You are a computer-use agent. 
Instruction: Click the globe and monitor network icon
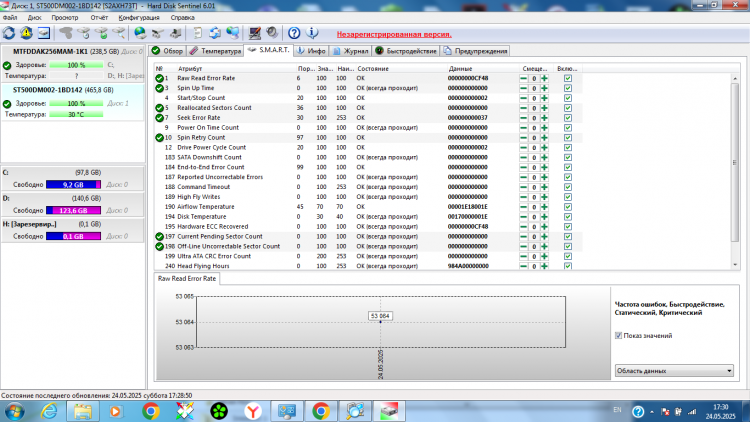(x=232, y=33)
